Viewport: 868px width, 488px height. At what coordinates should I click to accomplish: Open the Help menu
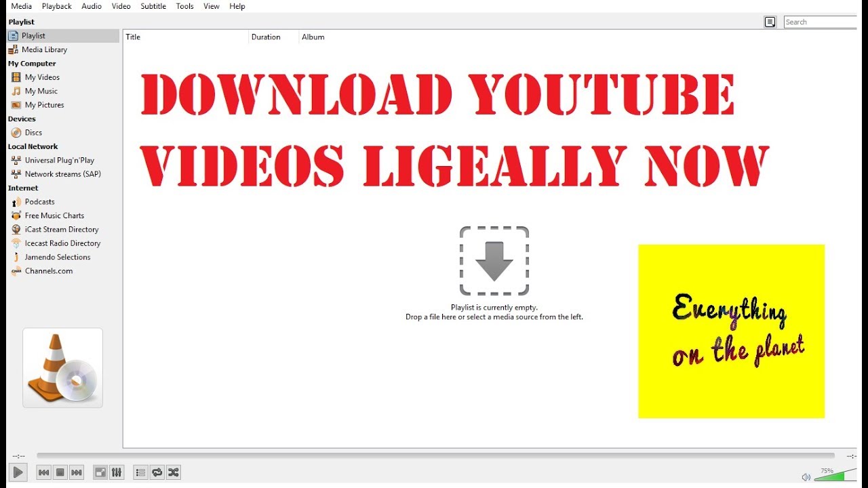pyautogui.click(x=237, y=6)
